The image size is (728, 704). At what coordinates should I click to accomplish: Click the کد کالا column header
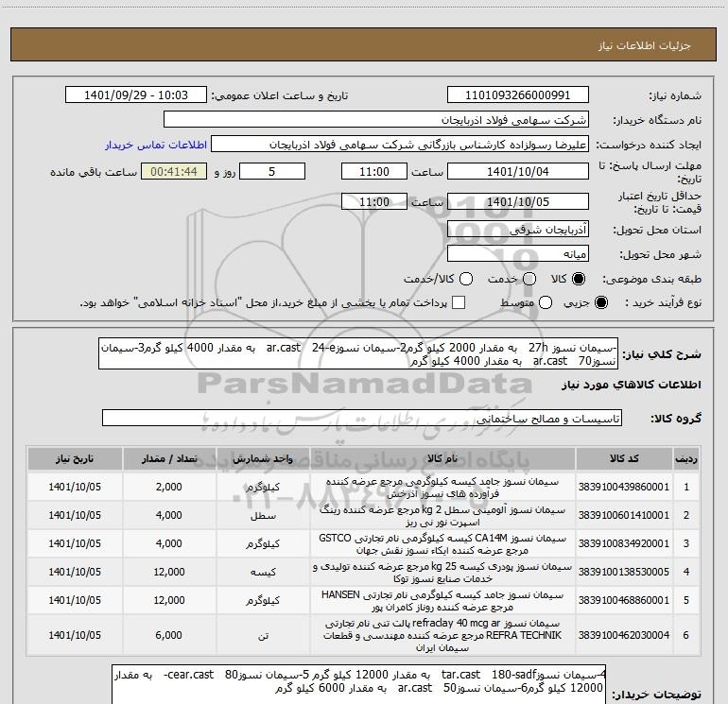(x=624, y=458)
